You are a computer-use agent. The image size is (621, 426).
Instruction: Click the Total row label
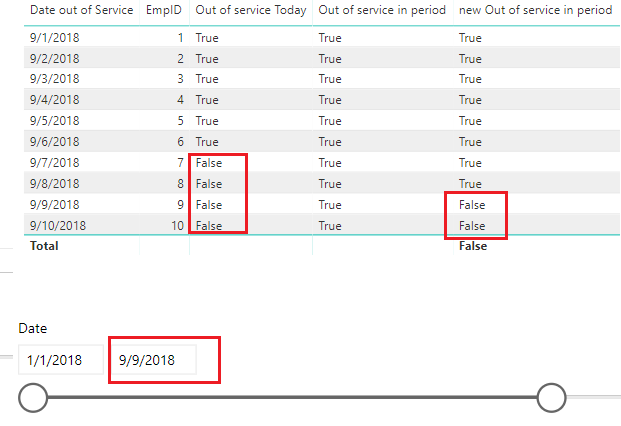pos(44,246)
